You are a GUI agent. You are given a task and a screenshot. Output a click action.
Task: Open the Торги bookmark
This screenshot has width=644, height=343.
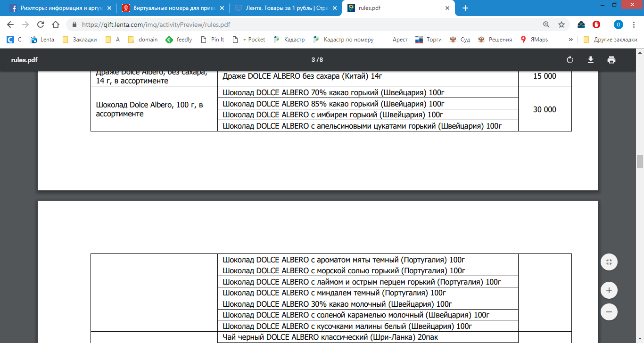pyautogui.click(x=429, y=40)
